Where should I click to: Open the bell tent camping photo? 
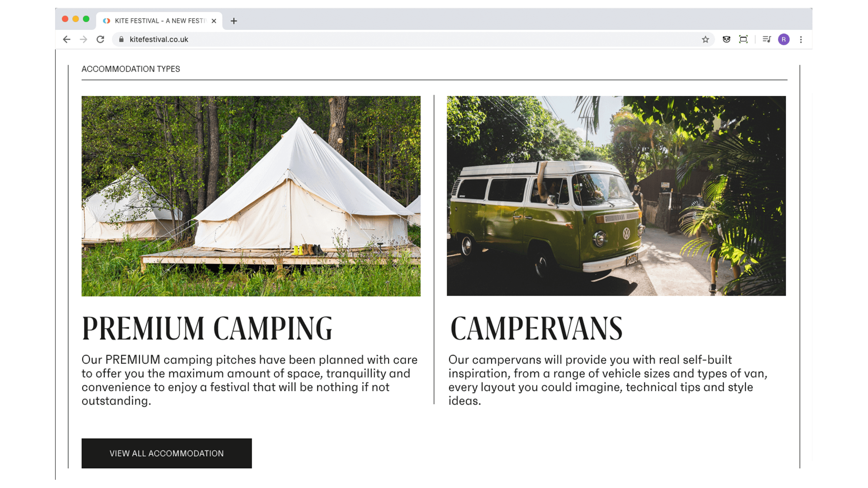pyautogui.click(x=251, y=196)
